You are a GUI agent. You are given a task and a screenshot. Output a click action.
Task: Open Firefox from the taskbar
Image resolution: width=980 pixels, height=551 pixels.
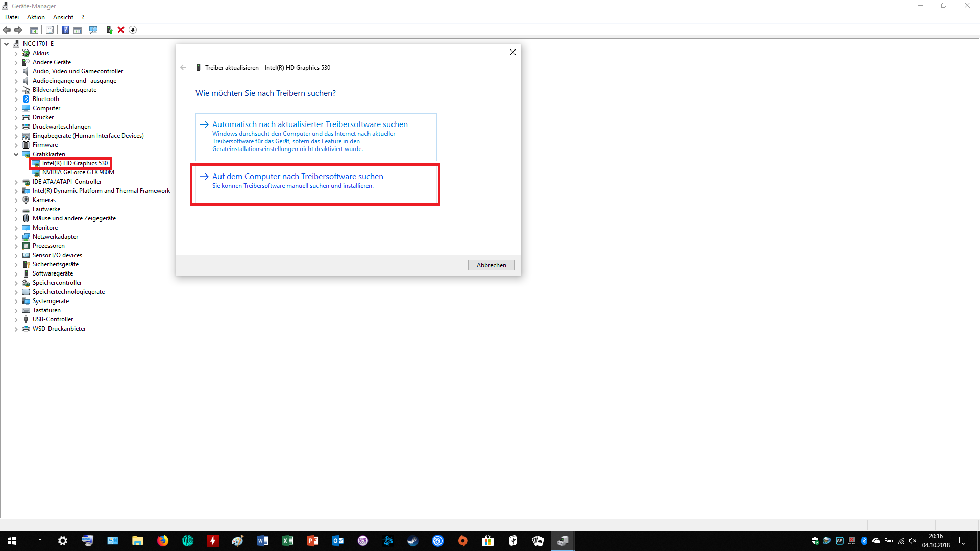(163, 541)
